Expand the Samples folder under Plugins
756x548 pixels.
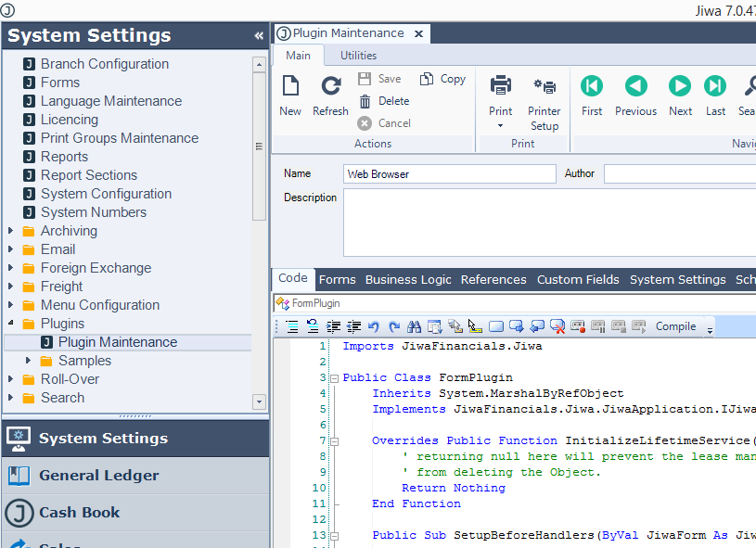tap(28, 361)
